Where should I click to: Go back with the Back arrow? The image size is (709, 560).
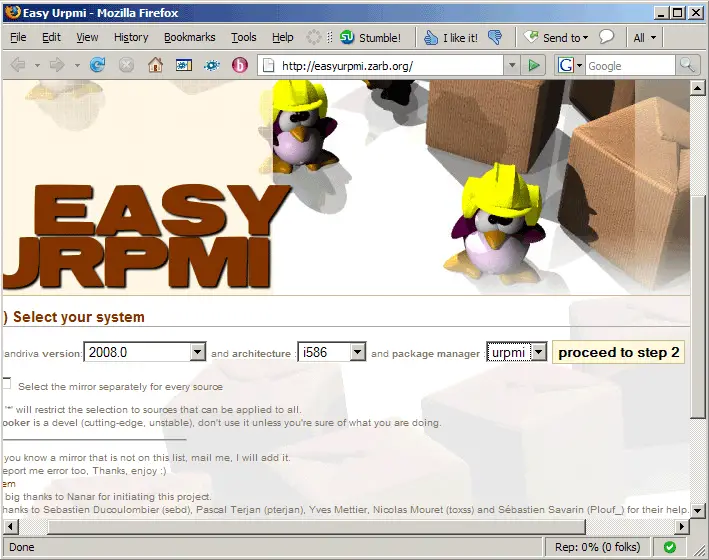18,66
